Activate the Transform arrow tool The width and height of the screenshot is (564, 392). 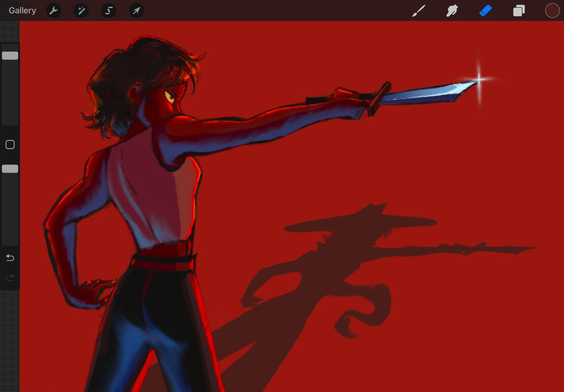click(x=137, y=11)
